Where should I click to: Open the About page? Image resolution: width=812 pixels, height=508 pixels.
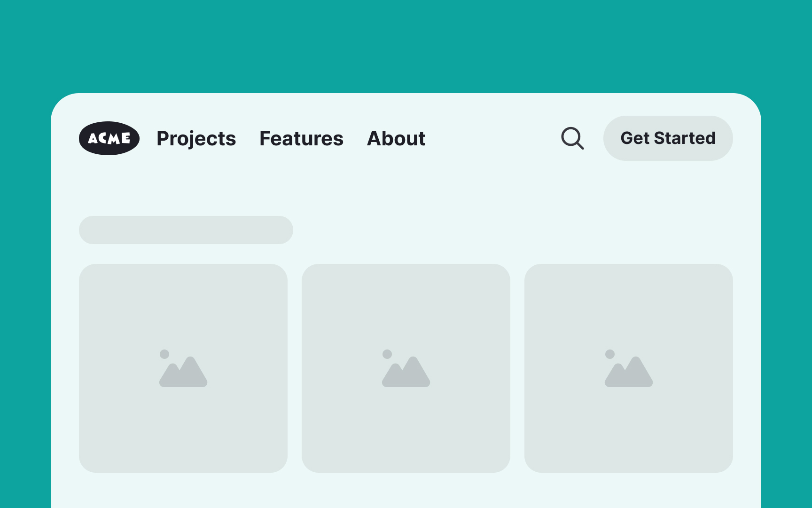tap(396, 138)
